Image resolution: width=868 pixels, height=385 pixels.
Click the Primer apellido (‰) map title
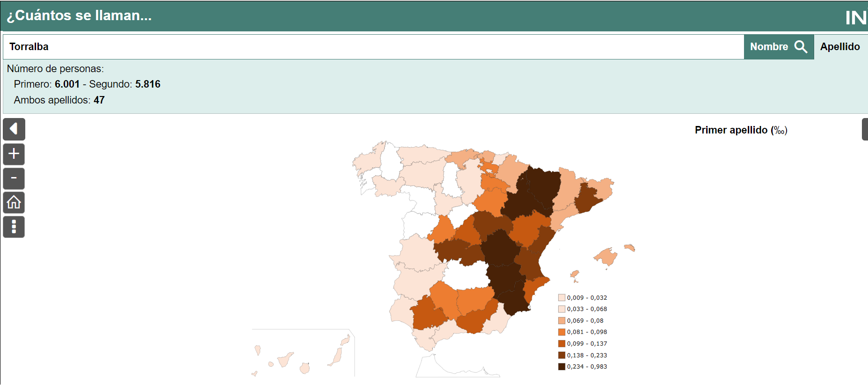click(741, 130)
